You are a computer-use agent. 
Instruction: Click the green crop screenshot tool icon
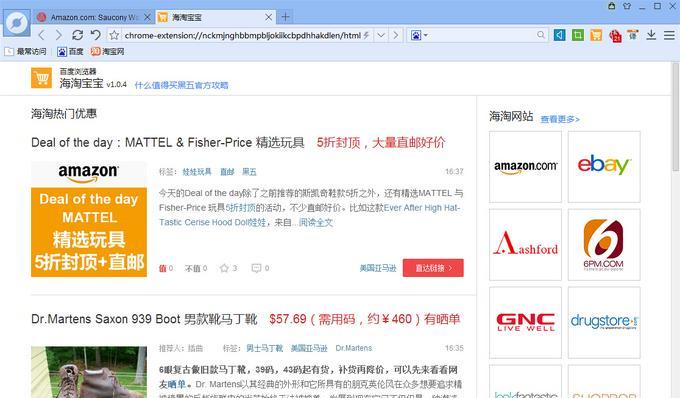tap(578, 35)
